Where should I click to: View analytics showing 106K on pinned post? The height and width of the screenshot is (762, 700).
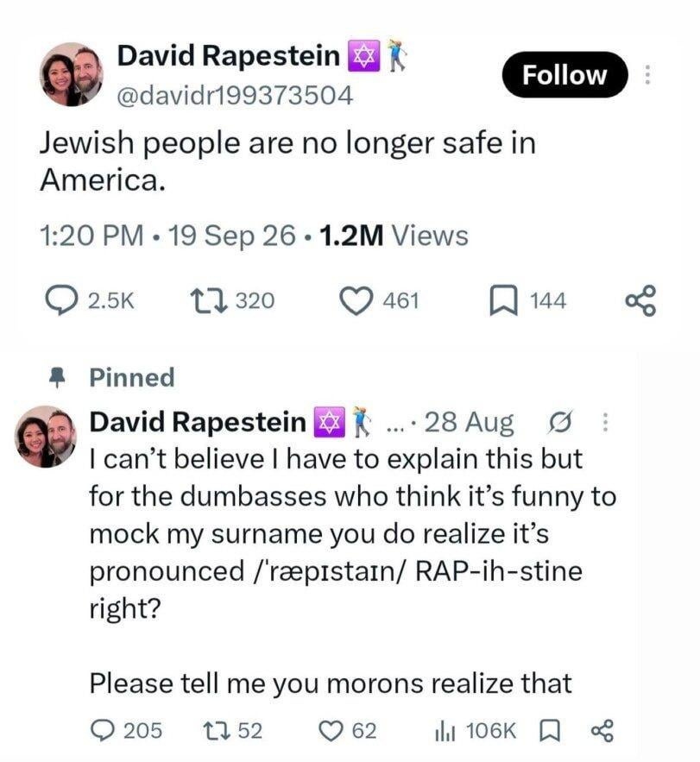476,730
